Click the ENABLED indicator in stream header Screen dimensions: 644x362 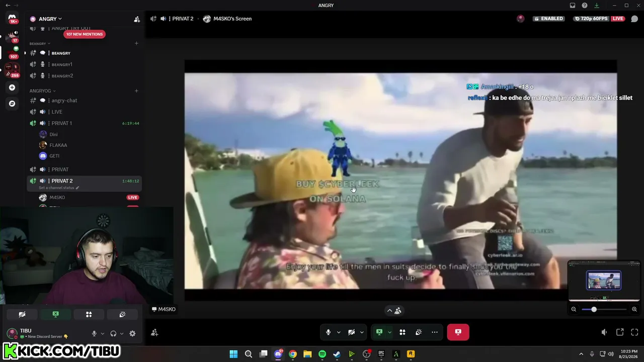pos(548,19)
